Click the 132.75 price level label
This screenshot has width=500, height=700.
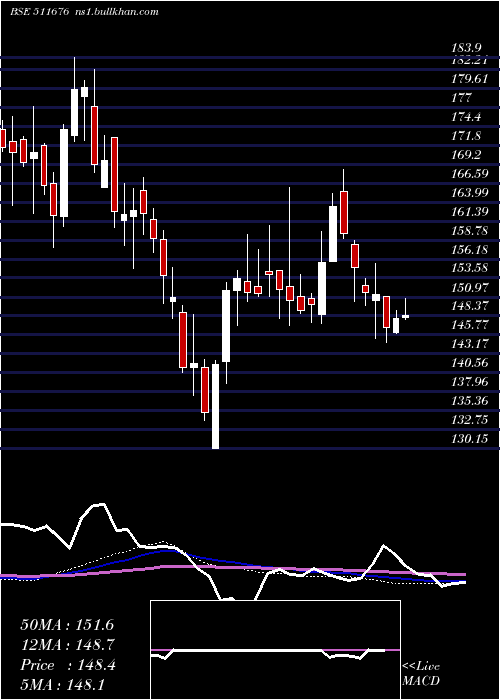[x=469, y=420]
